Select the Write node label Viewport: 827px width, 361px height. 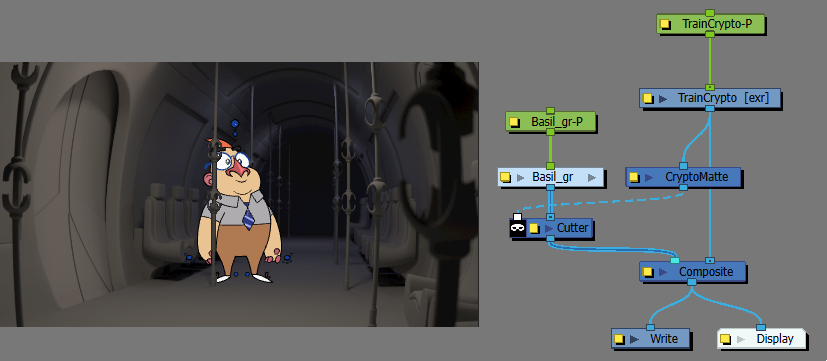click(664, 339)
